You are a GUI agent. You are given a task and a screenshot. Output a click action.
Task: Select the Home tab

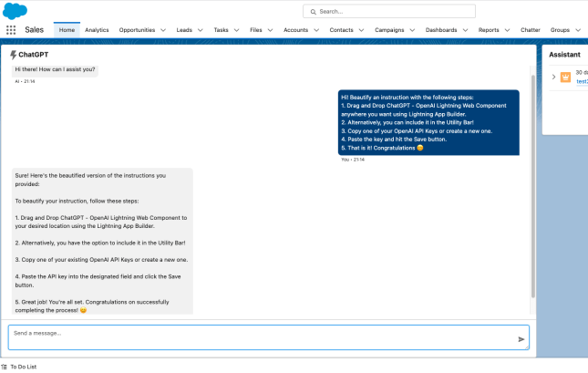pyautogui.click(x=67, y=30)
